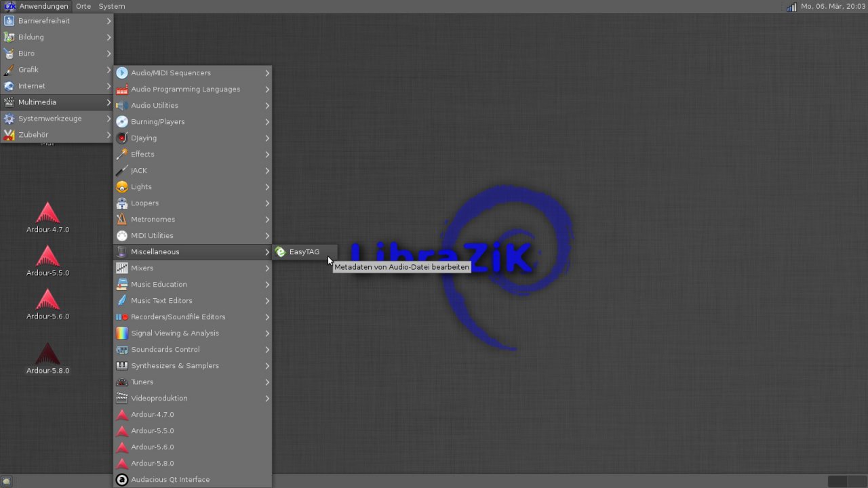868x488 pixels.
Task: Click the Tuners gauge icon
Action: coord(122,382)
